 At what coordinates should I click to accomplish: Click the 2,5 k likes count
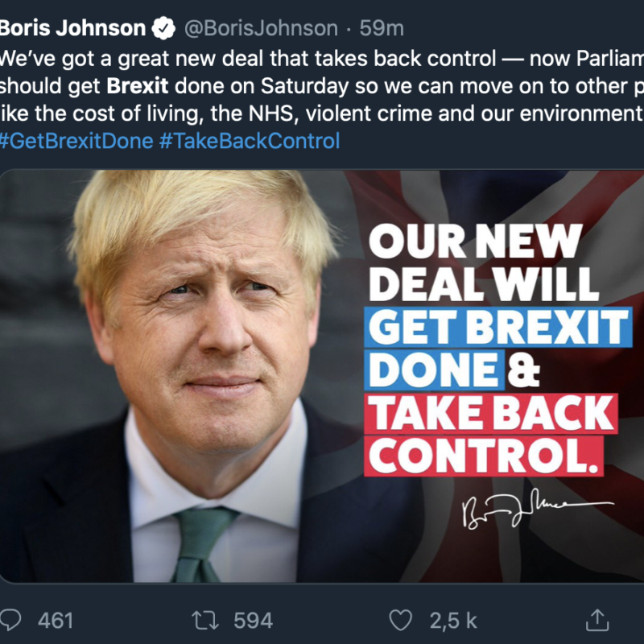(453, 621)
